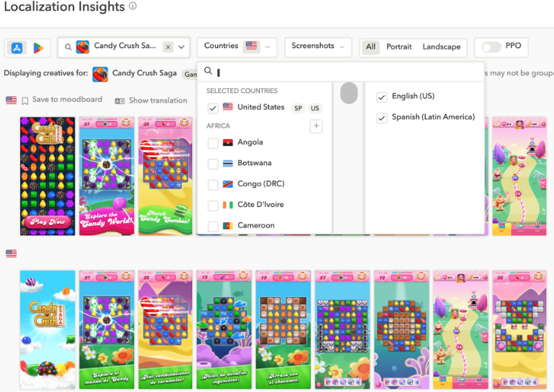Screen dimensions: 554x392
Task: Click the Localization Insights info icon
Action: [133, 6]
